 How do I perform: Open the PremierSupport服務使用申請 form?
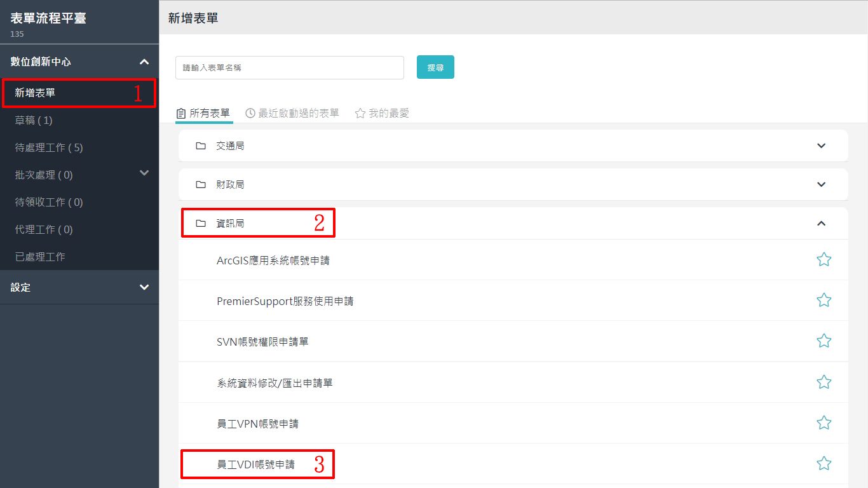pyautogui.click(x=285, y=301)
